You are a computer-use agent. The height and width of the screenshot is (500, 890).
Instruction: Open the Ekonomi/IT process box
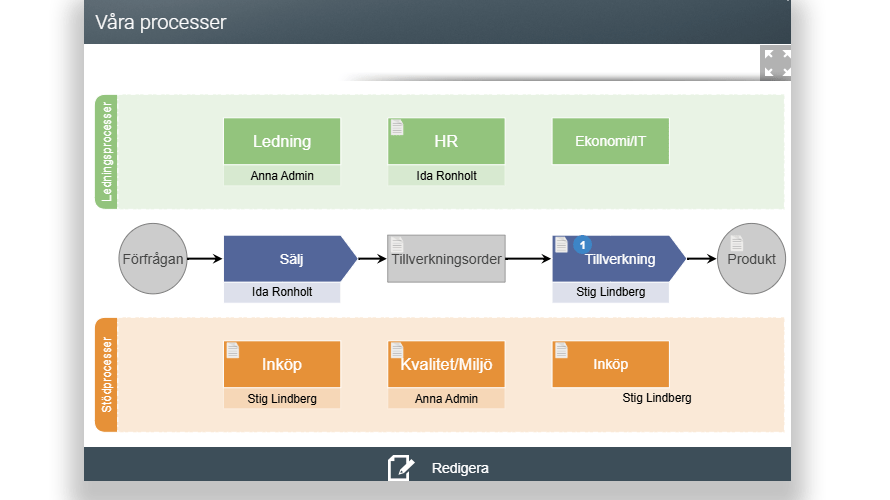(x=611, y=141)
